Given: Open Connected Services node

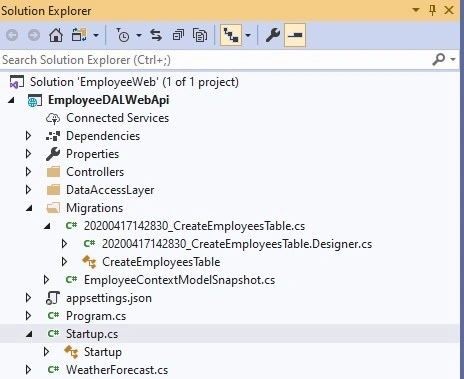Looking at the screenshot, I should point(117,118).
